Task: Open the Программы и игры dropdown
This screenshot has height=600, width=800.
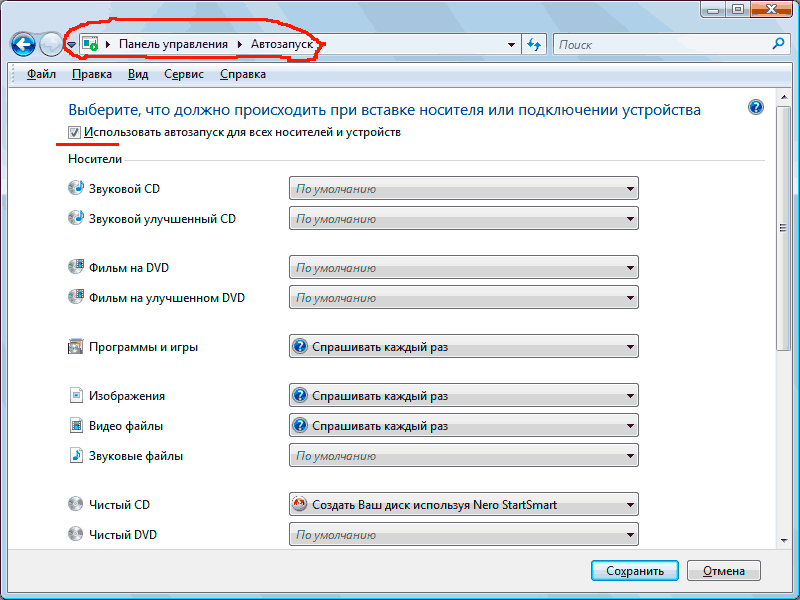Action: [x=464, y=346]
